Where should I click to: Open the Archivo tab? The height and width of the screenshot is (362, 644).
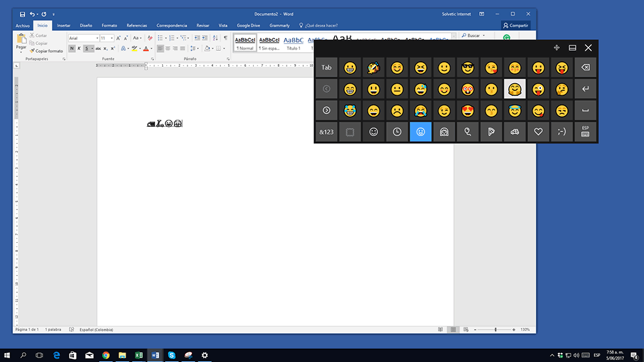coord(23,26)
